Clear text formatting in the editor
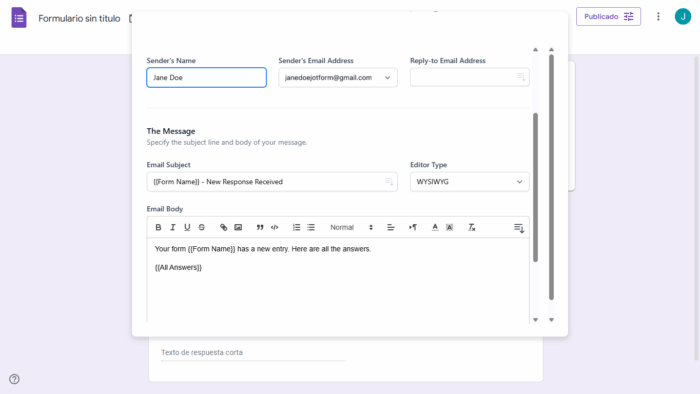This screenshot has height=394, width=700. (471, 228)
